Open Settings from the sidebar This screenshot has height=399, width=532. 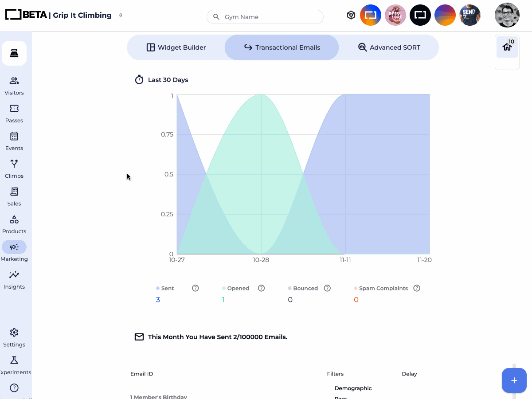click(14, 337)
